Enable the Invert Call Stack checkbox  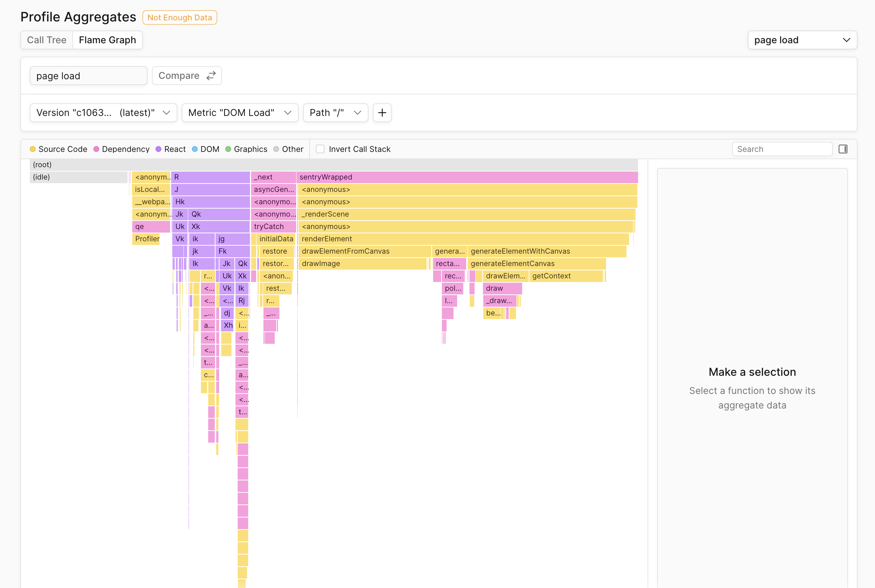click(320, 149)
